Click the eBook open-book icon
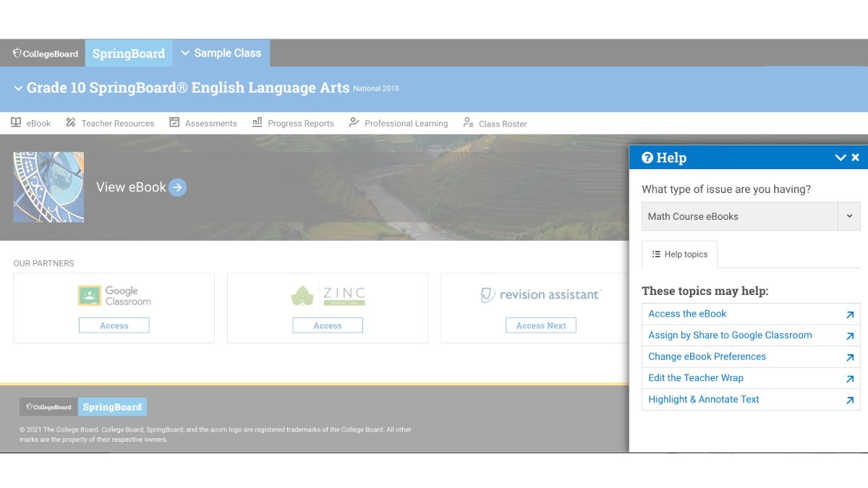 [x=16, y=122]
